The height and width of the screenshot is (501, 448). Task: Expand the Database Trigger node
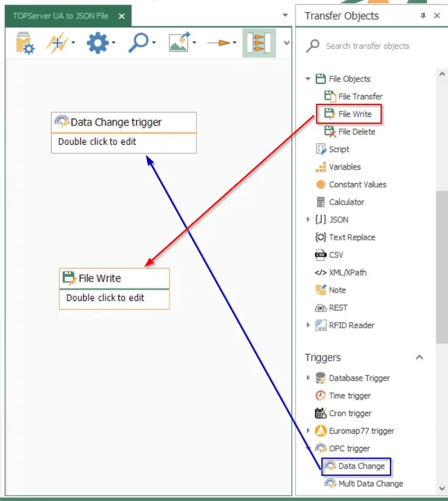click(308, 378)
